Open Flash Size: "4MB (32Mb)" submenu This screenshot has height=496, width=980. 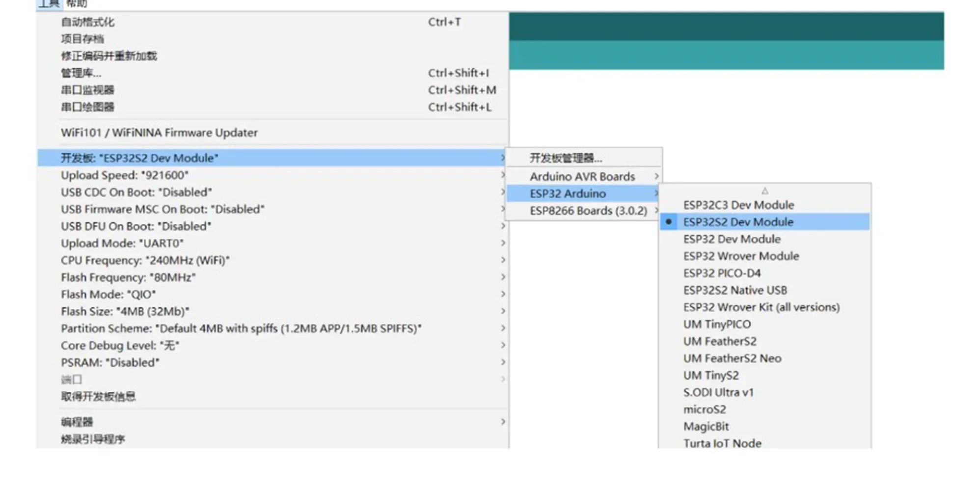click(x=272, y=311)
